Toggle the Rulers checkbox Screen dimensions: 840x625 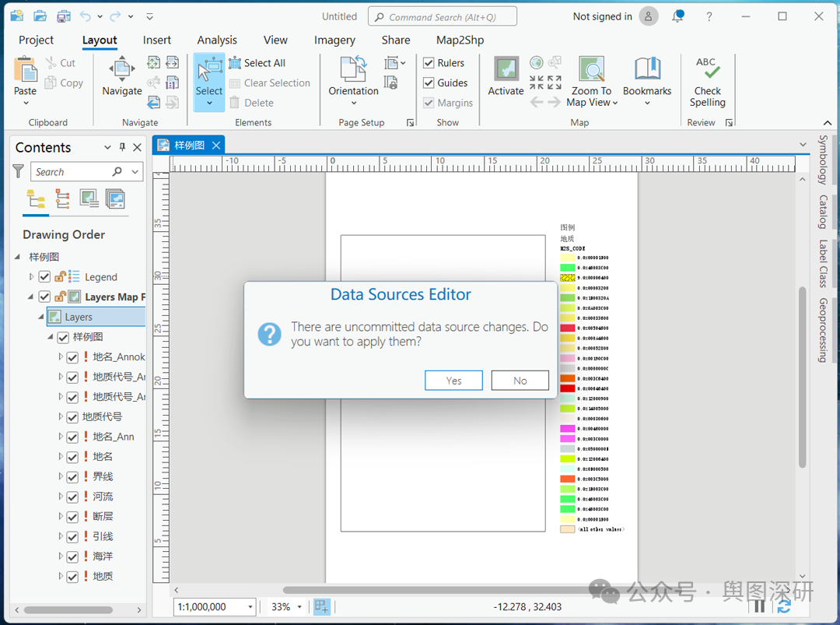[429, 63]
